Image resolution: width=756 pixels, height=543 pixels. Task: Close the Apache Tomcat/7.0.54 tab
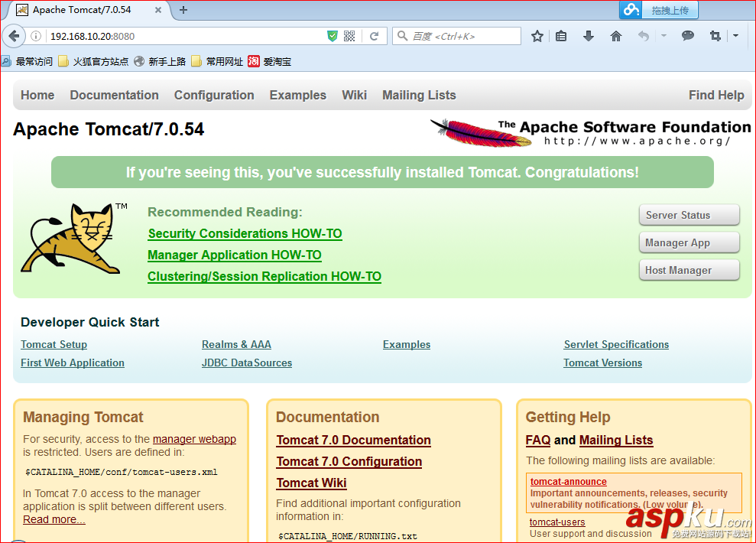pos(158,10)
